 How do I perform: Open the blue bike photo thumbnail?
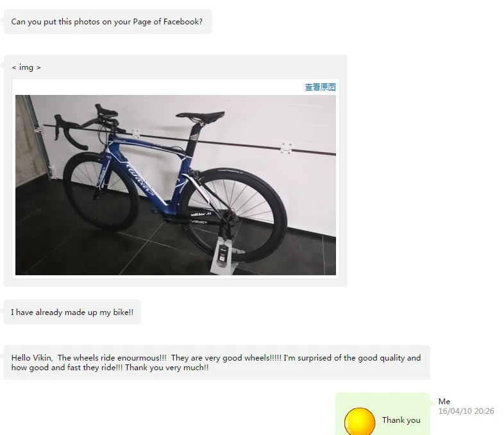point(176,185)
